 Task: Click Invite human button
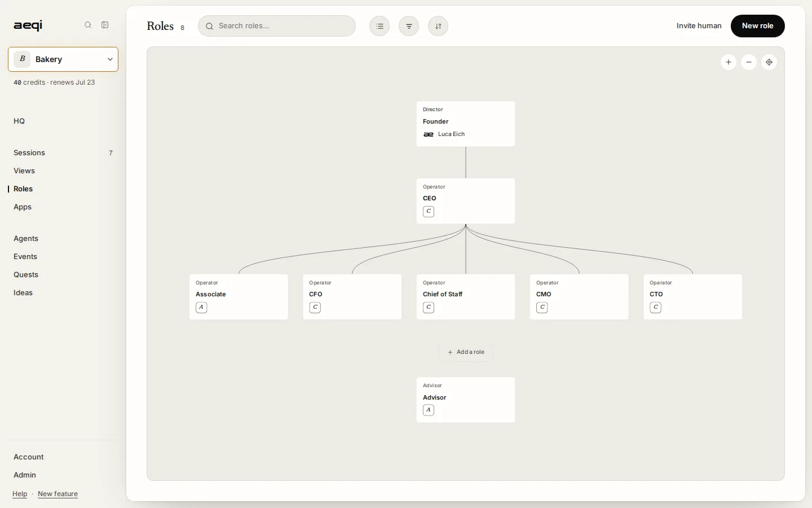[699, 26]
